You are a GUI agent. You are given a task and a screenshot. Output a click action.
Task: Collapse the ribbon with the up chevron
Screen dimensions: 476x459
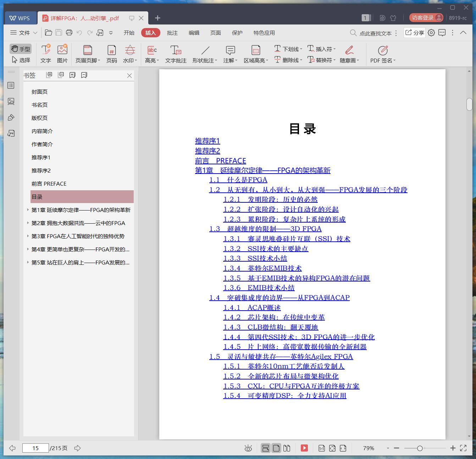tap(463, 33)
